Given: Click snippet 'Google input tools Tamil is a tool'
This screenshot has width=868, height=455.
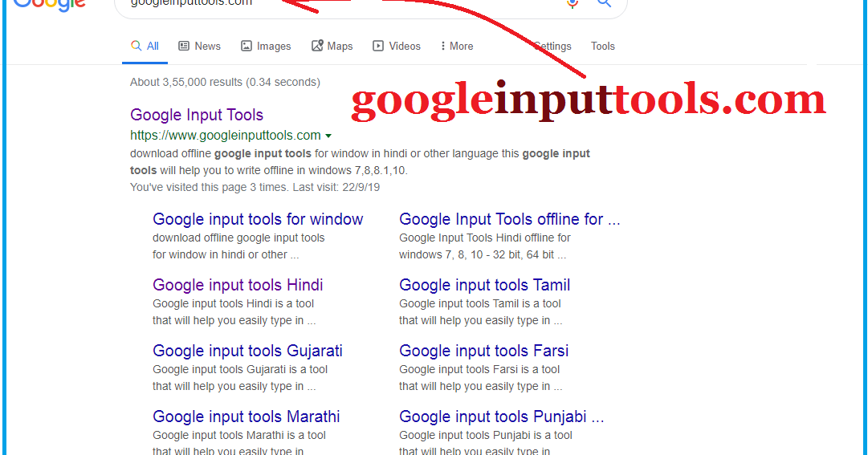Looking at the screenshot, I should coord(480,304).
